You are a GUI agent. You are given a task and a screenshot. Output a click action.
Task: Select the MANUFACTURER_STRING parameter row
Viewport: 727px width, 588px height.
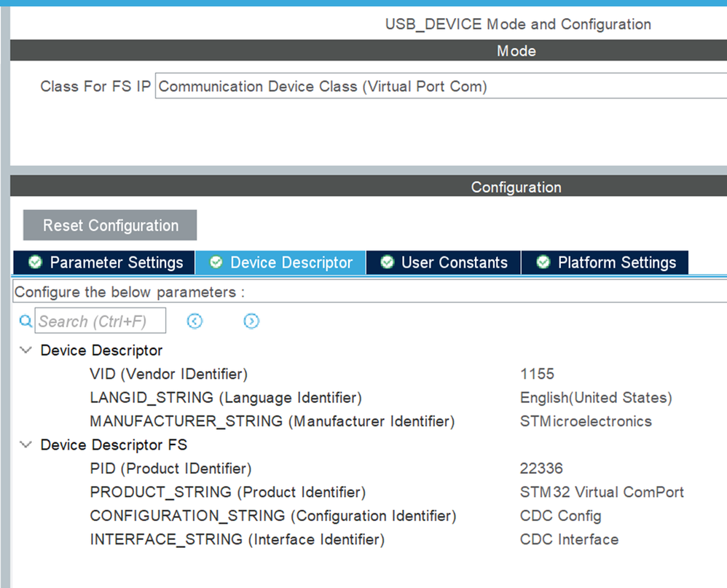(272, 421)
